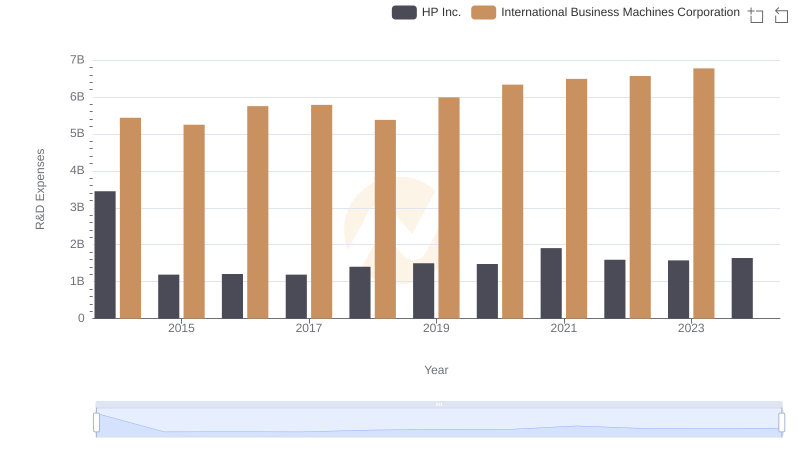This screenshot has height=461, width=800.
Task: Click the 4B y-axis label
Action: click(77, 170)
